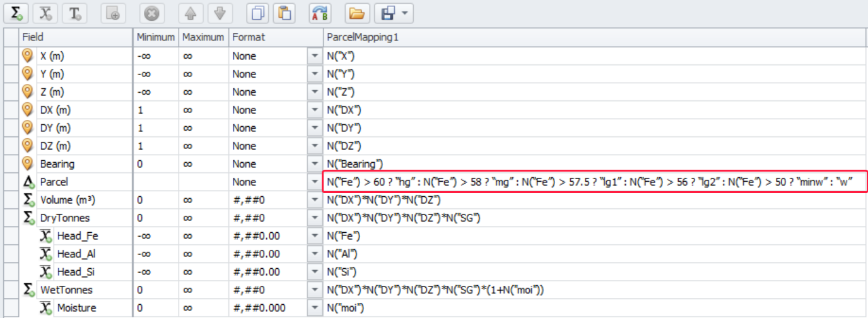This screenshot has width=868, height=318.
Task: Click the copy toolbar icon
Action: coord(257,13)
